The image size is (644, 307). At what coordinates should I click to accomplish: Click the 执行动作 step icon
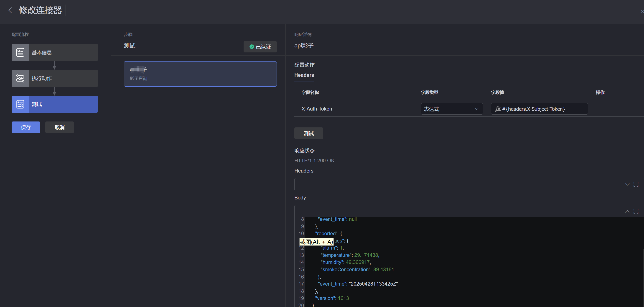20,78
